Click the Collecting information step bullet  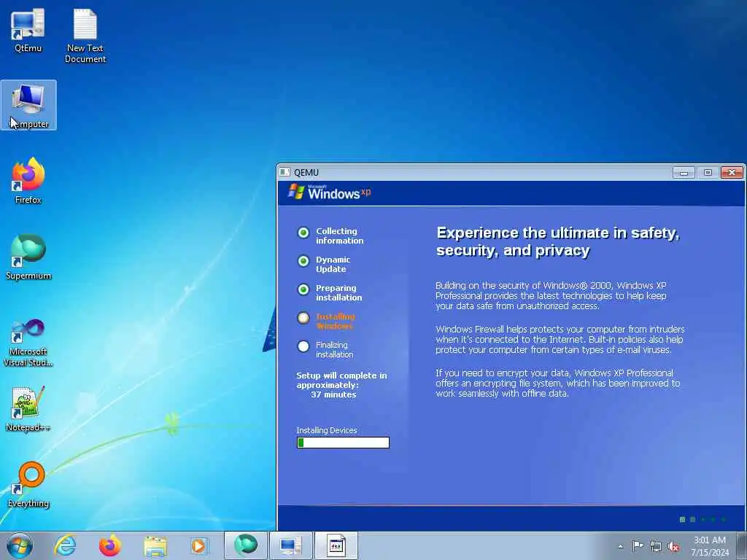tap(303, 233)
